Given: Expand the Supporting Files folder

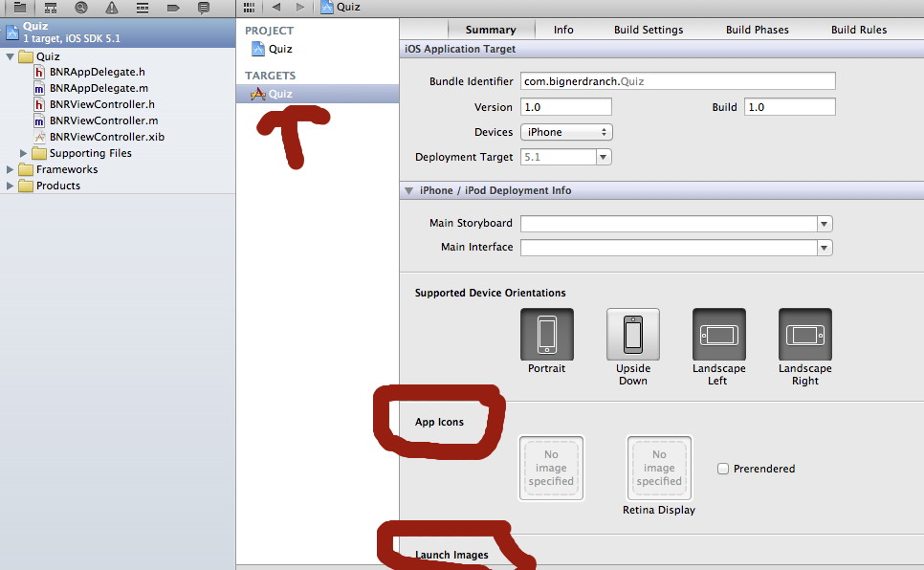Looking at the screenshot, I should (24, 153).
